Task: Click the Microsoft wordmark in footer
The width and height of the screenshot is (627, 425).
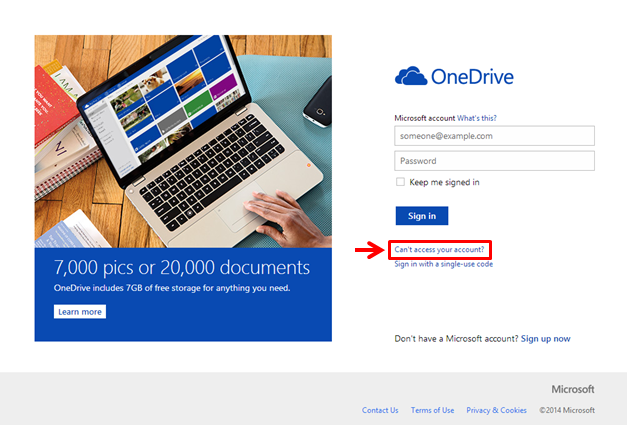Action: tap(573, 389)
